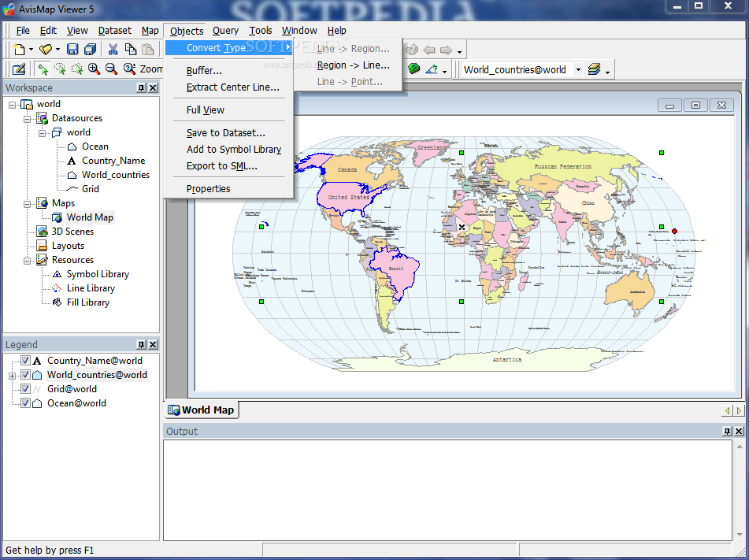Click the Save All icon

(90, 49)
